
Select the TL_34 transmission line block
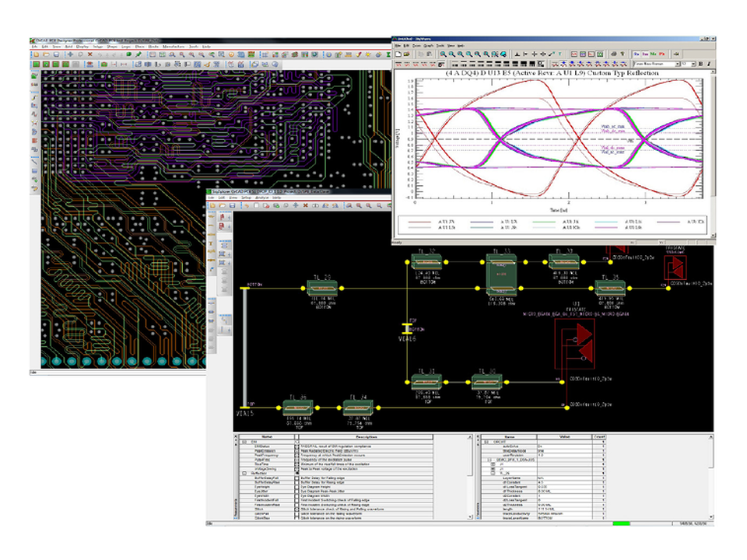click(x=357, y=408)
